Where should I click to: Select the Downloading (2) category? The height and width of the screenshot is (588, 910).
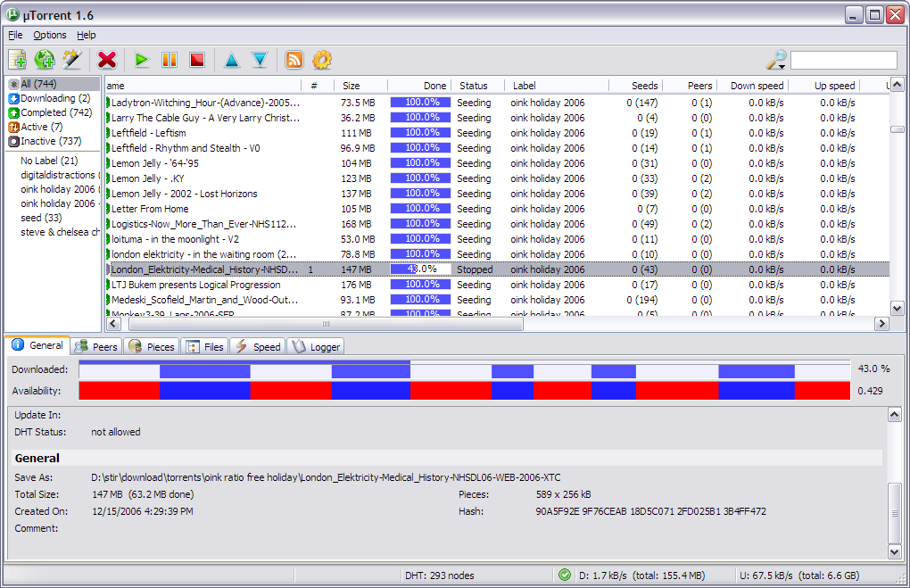[54, 98]
